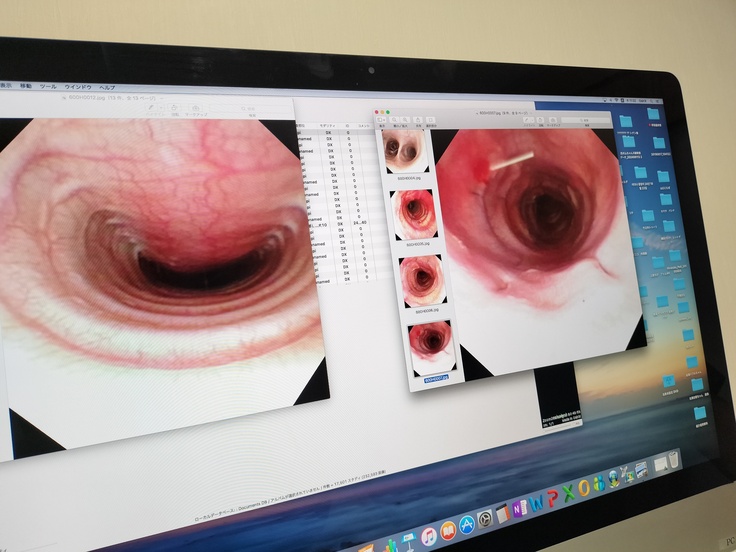Select the highlighted fourth thumbnail in sidebar

pyautogui.click(x=431, y=347)
